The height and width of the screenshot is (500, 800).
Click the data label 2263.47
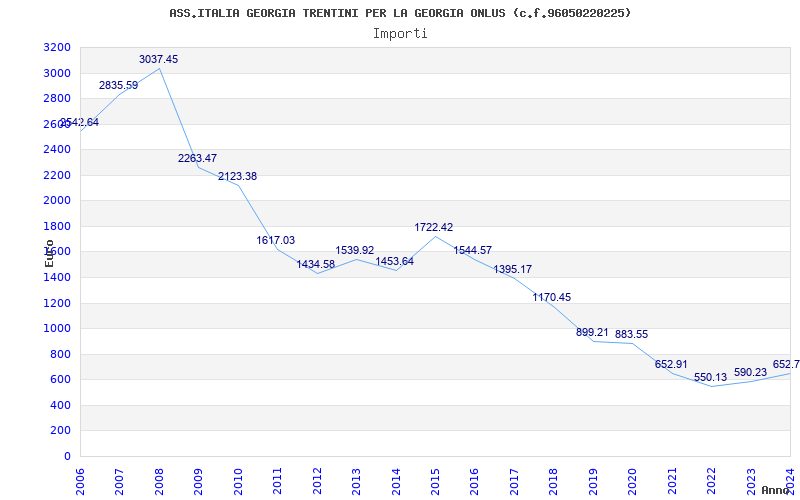coord(197,158)
